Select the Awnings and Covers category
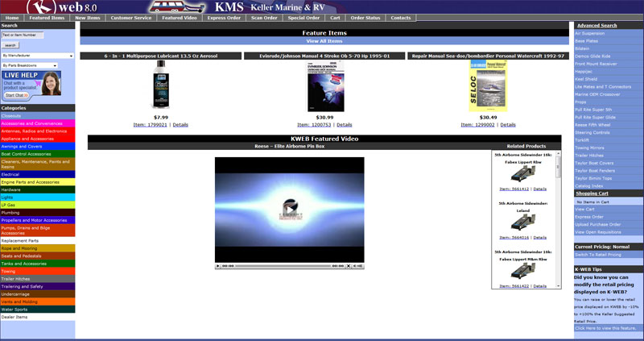Viewport: 644px width, 341px height. 37,147
